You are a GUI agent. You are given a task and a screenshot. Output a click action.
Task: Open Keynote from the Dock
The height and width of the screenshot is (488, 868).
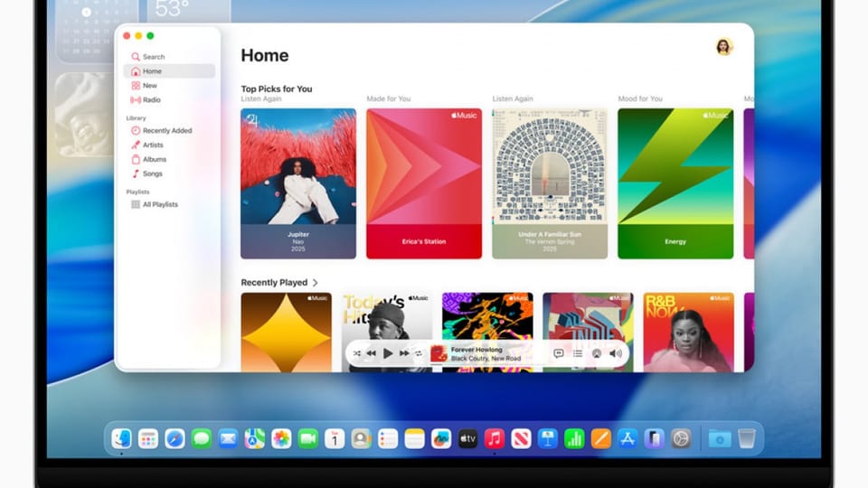pyautogui.click(x=548, y=439)
